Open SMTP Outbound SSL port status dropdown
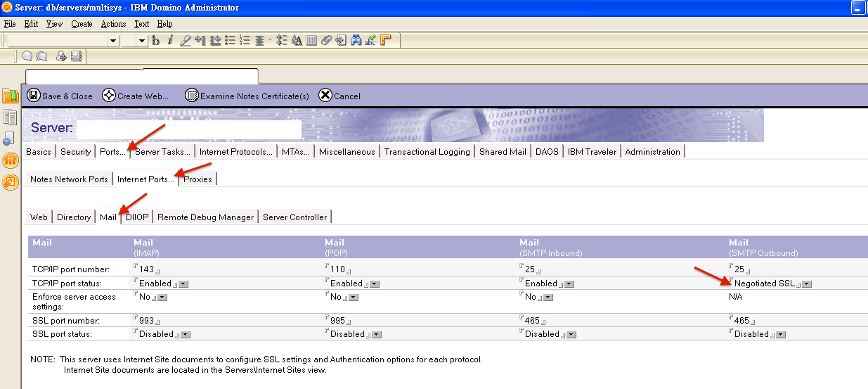This screenshot has width=868, height=389. click(x=781, y=335)
